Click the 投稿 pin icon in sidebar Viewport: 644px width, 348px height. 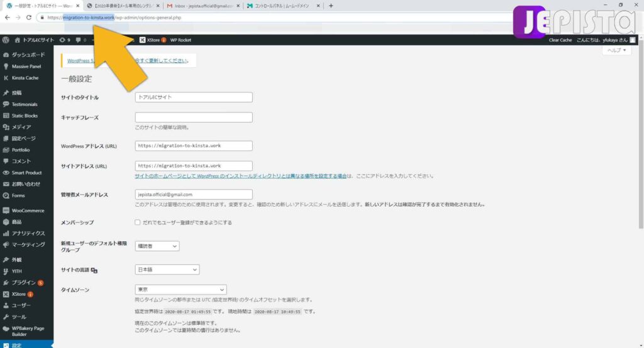(x=6, y=93)
